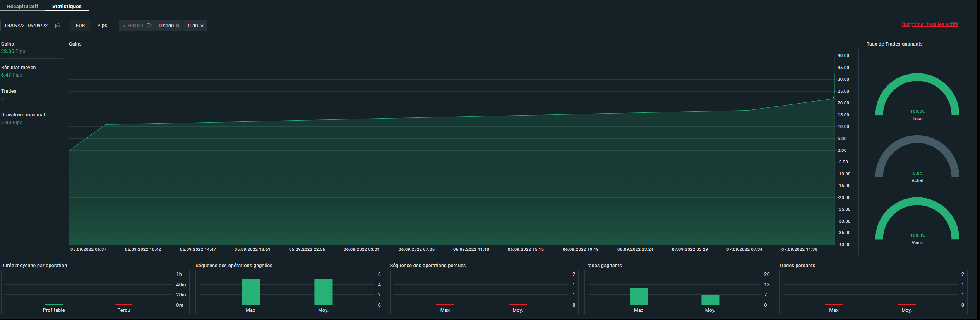
Task: Click the 06.09.2022 03:01 time axis label
Action: click(x=362, y=250)
